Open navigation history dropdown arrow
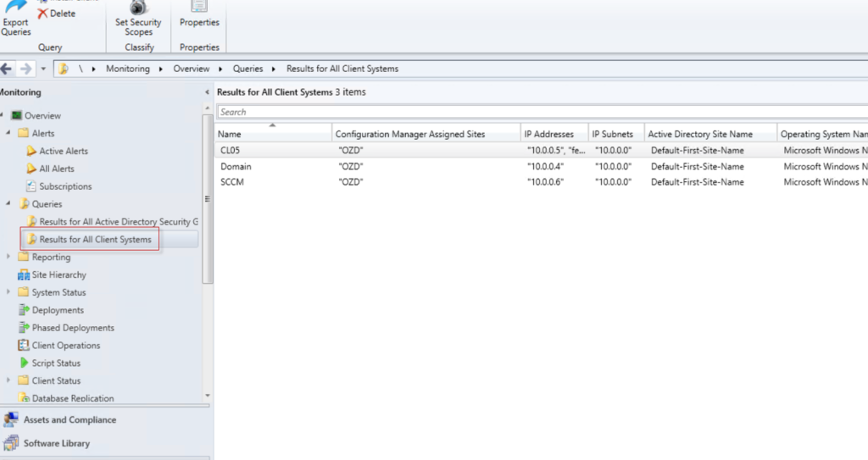 [43, 69]
